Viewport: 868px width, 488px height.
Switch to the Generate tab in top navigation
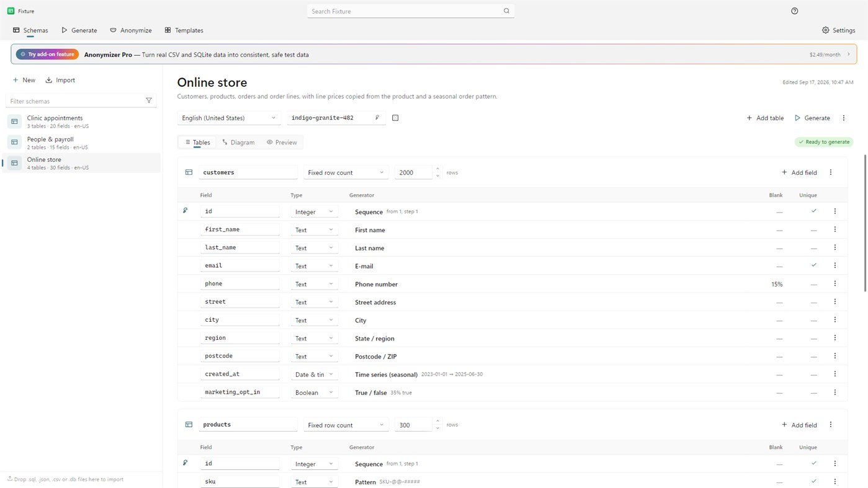click(79, 30)
